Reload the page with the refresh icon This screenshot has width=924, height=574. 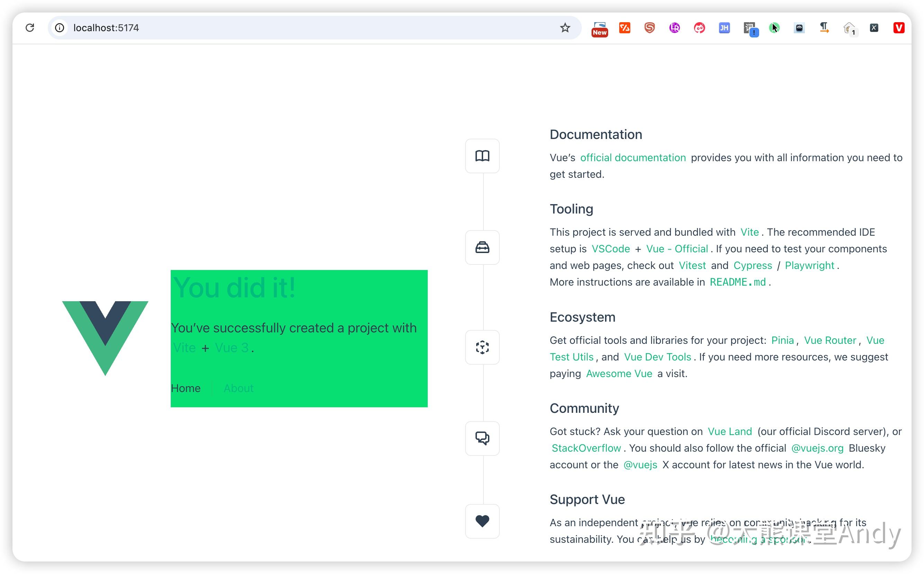(29, 27)
